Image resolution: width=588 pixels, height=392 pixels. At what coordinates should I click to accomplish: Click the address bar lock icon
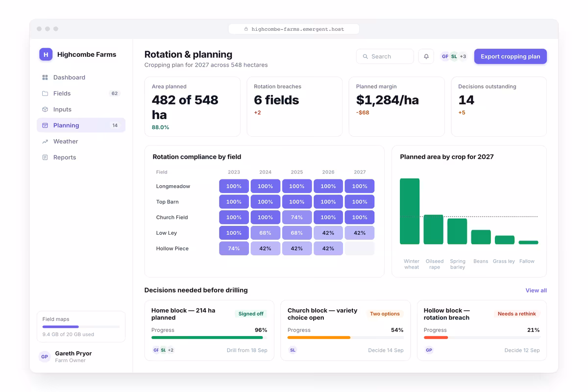point(246,29)
